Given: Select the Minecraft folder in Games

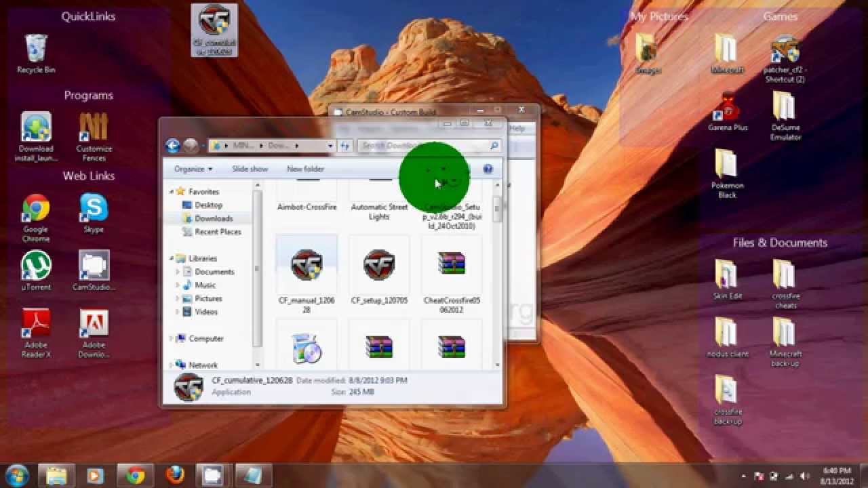Looking at the screenshot, I should (727, 54).
